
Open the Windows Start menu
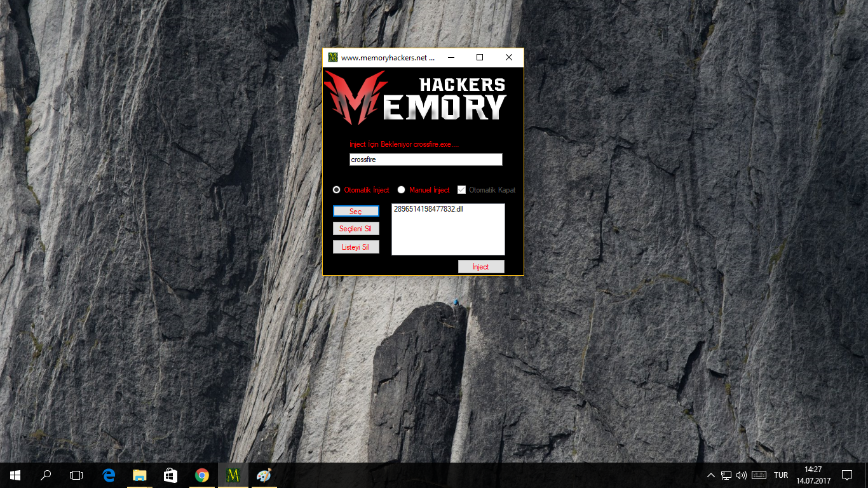[15, 475]
